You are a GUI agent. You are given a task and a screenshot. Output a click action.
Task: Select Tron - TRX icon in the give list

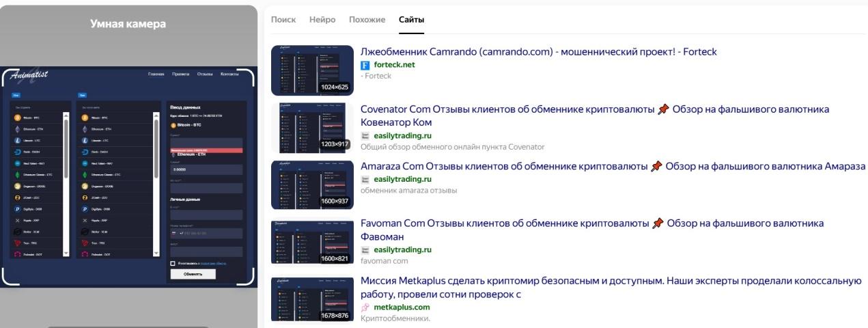pos(17,243)
